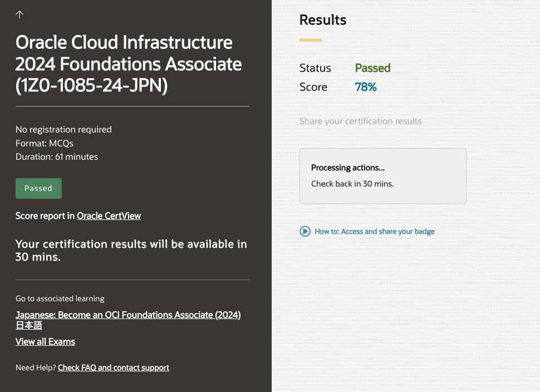
Task: Open Japanese: Become an OCI Foundations Associate link
Action: pos(127,315)
